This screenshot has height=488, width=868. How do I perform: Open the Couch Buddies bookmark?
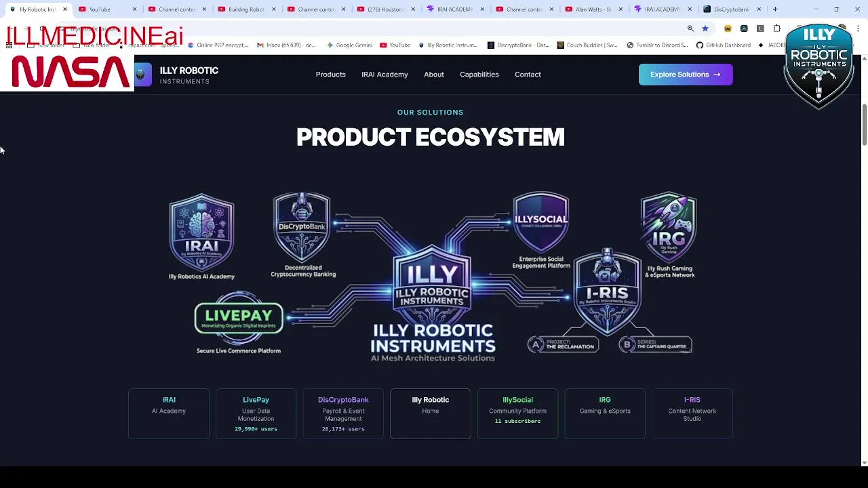pos(587,45)
